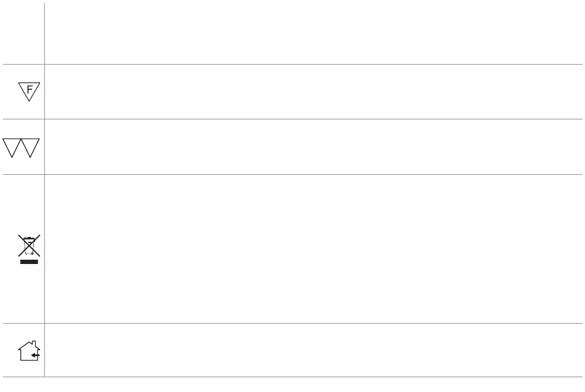Click the right triangle of the double-triangle symbol
Image resolution: width=585 pixels, height=392 pixels.
point(31,146)
